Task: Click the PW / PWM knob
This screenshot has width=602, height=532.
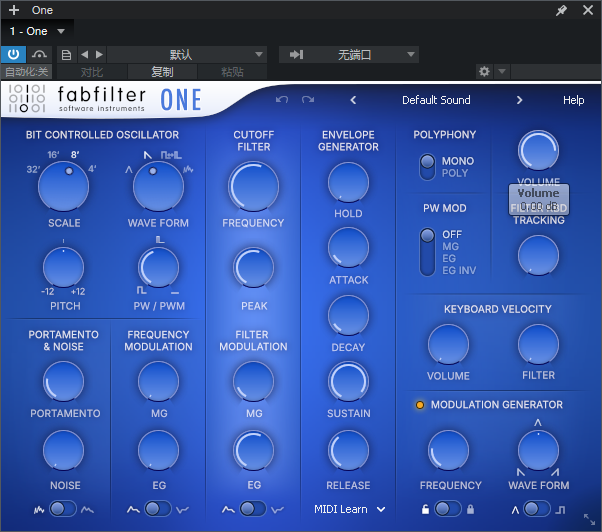Action: coord(158,267)
